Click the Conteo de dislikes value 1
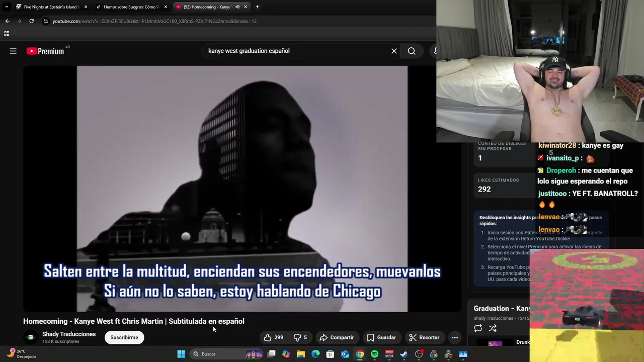This screenshot has width=644, height=362. (x=480, y=158)
